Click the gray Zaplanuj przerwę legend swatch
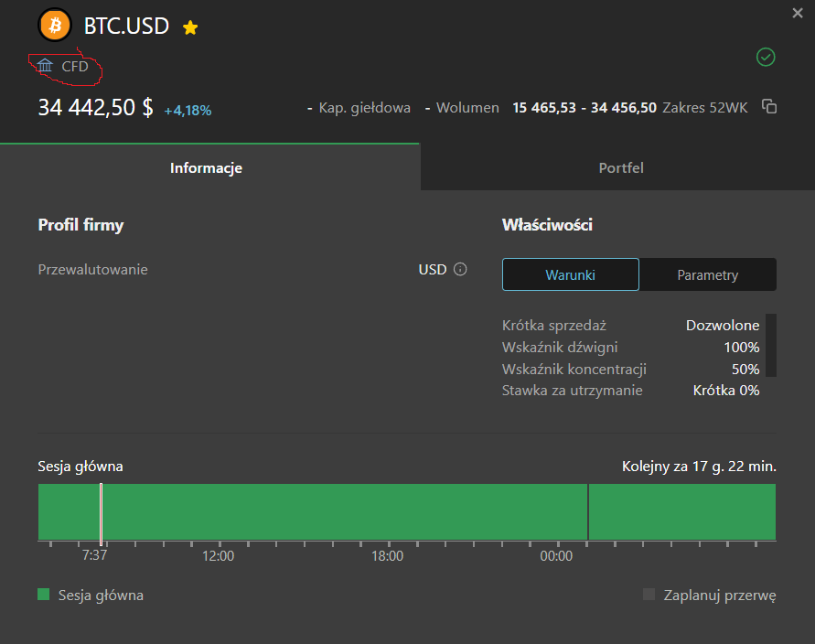Viewport: 815px width, 644px height. [649, 595]
